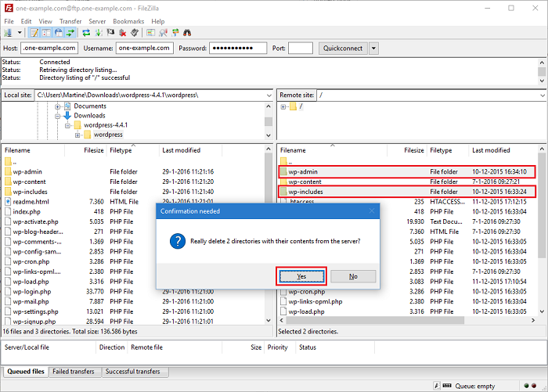Disconnect from the current server

(x=123, y=33)
